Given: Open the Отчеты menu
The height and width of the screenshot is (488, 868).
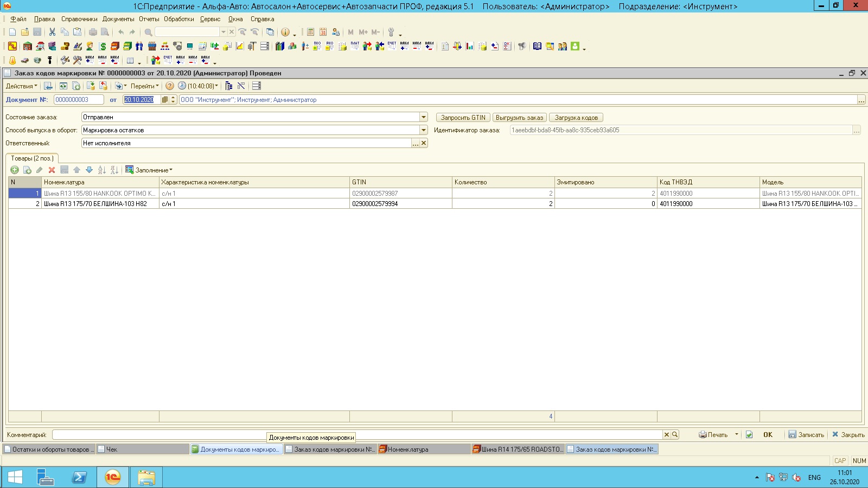Looking at the screenshot, I should coord(149,19).
